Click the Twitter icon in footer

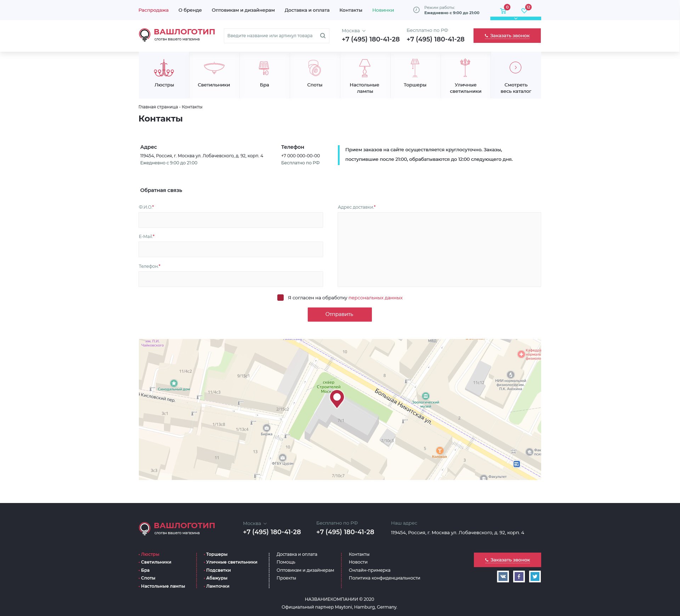[535, 576]
